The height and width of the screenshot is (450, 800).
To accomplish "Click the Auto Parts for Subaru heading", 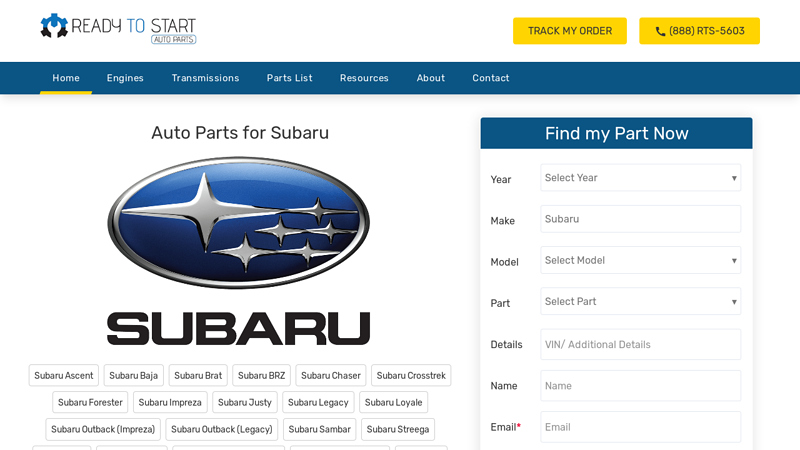I will tap(240, 133).
